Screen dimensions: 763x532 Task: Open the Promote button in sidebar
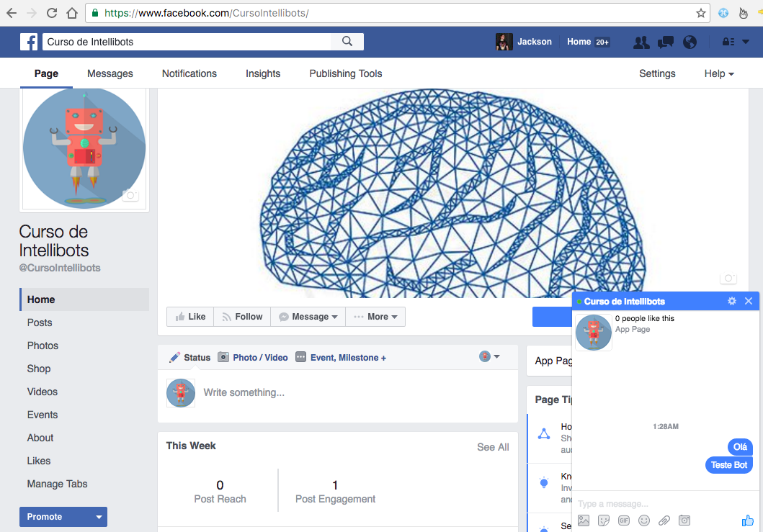(63, 516)
